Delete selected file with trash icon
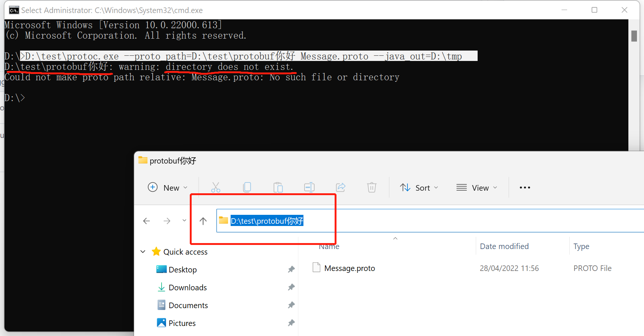 [x=371, y=187]
